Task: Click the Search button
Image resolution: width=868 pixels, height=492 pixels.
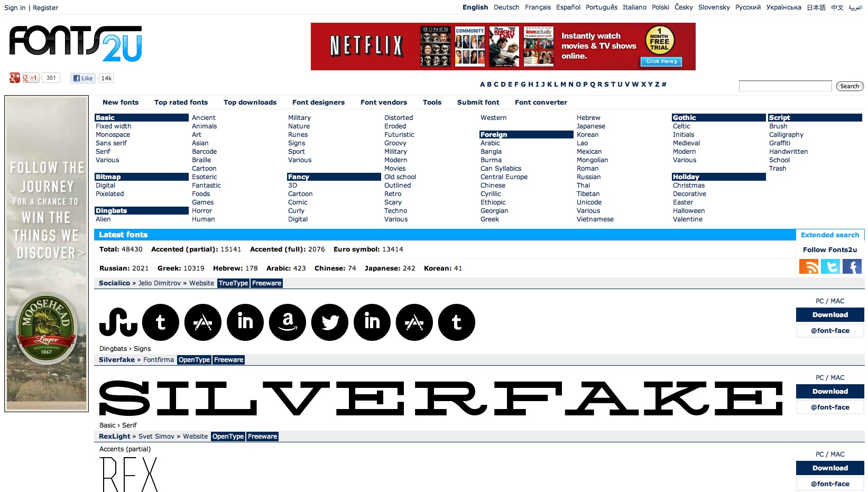Action: [x=849, y=86]
